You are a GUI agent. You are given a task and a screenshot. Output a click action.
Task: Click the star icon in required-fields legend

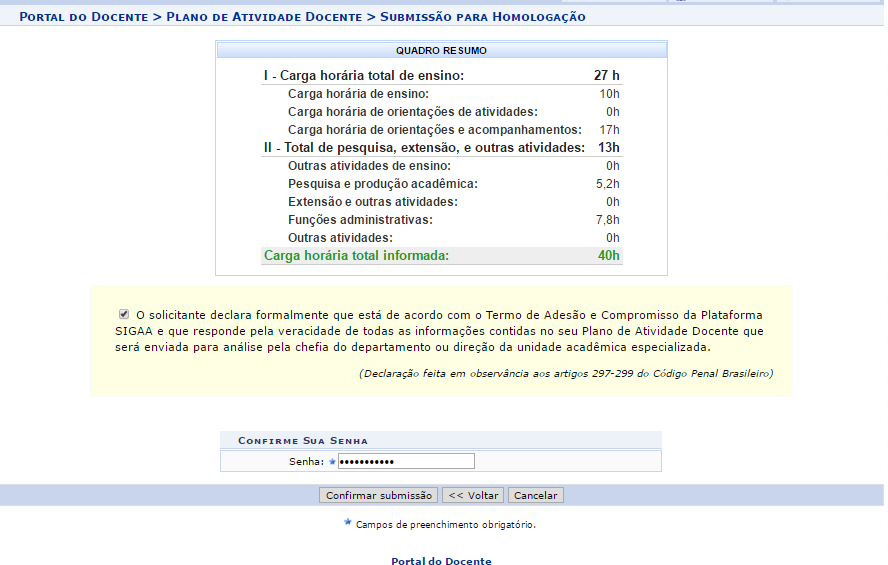click(348, 523)
